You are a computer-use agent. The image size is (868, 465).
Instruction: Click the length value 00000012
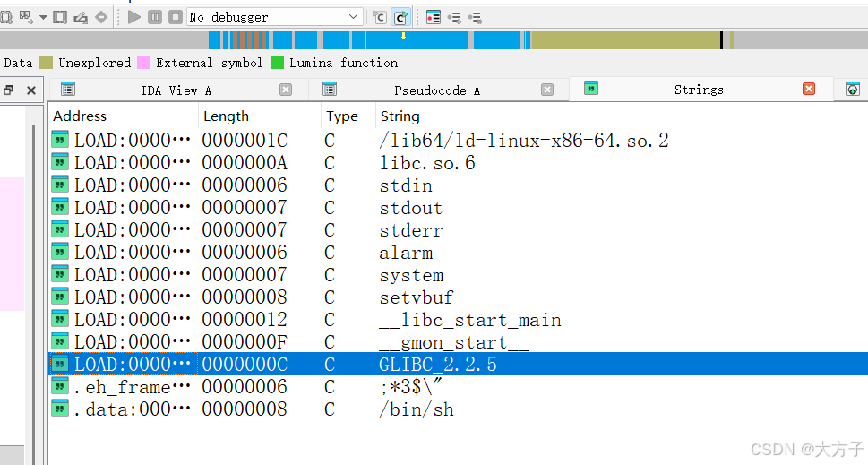coord(245,320)
